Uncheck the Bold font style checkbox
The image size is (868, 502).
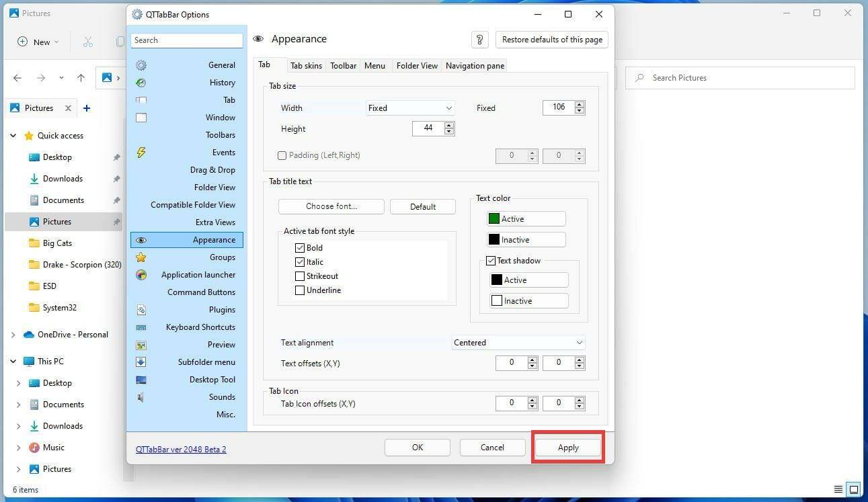(x=300, y=247)
